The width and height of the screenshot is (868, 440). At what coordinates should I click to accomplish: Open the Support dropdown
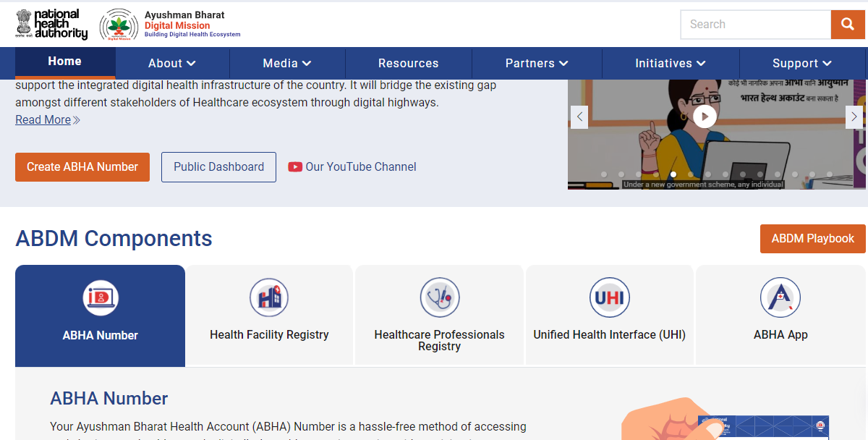[x=801, y=63]
